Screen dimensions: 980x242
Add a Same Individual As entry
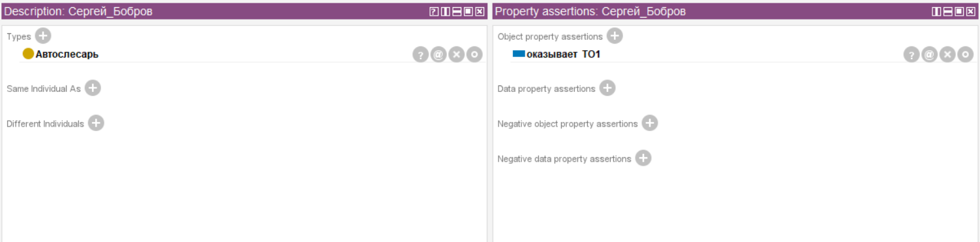click(x=93, y=88)
